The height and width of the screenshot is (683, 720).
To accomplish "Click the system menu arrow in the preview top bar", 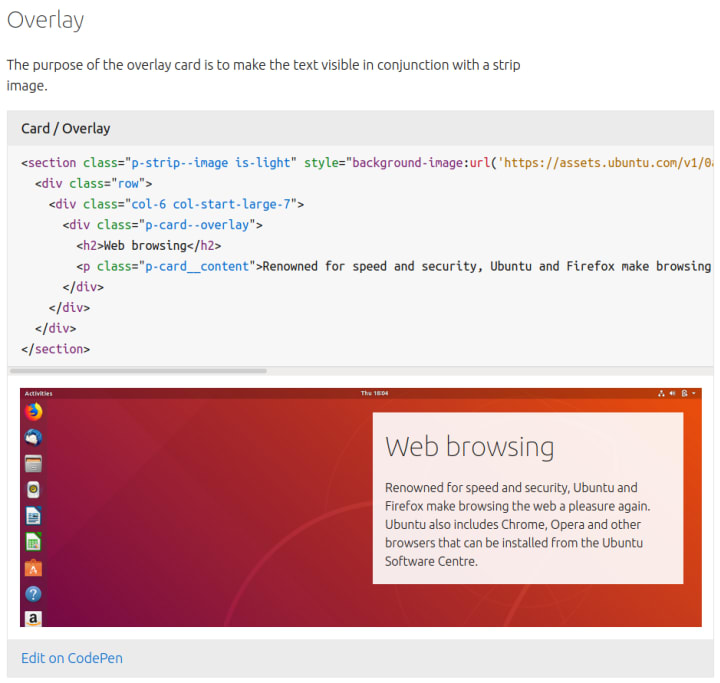I will (x=693, y=393).
